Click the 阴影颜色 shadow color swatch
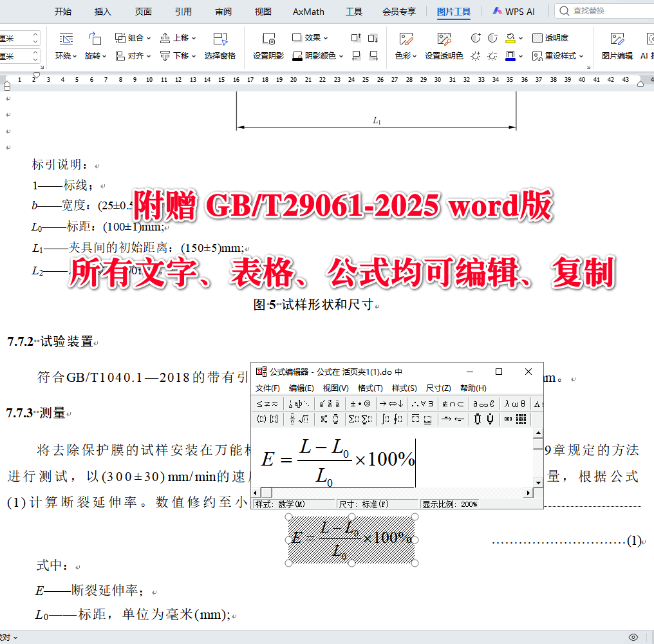 pos(298,57)
